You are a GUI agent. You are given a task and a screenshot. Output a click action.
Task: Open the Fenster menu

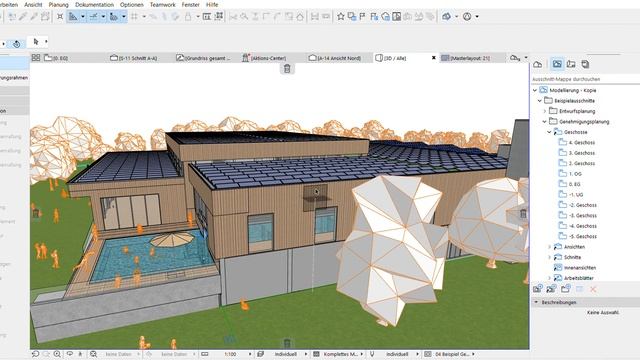[x=190, y=4]
